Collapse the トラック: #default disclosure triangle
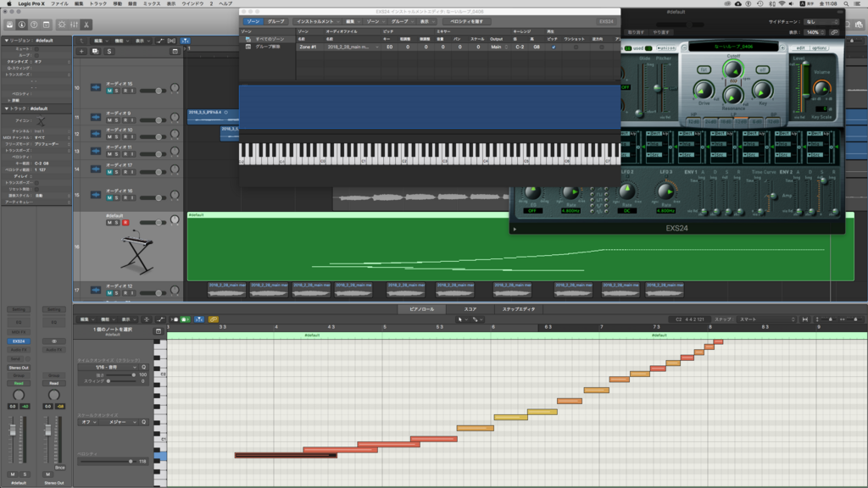The image size is (868, 488). point(7,108)
